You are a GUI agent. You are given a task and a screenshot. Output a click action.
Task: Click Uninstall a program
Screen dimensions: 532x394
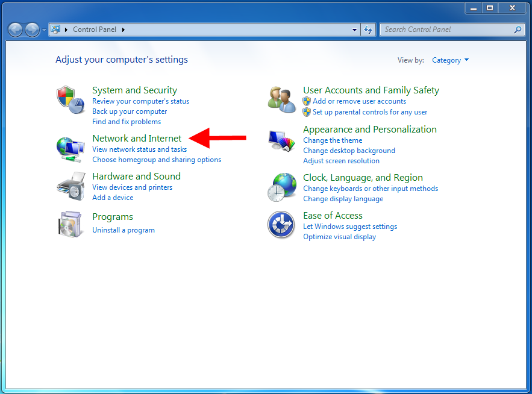[124, 230]
